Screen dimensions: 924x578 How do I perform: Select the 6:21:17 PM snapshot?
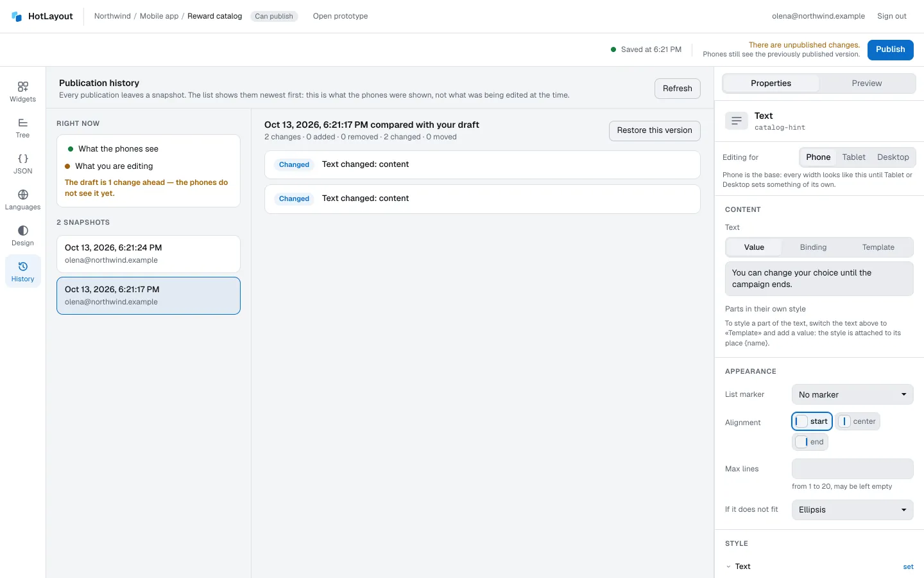point(148,295)
